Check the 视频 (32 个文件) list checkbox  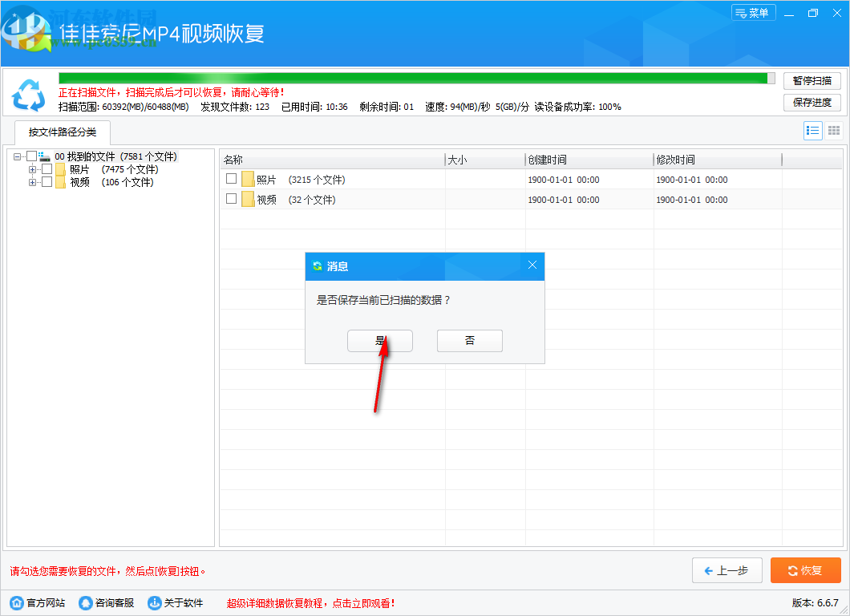(x=232, y=198)
